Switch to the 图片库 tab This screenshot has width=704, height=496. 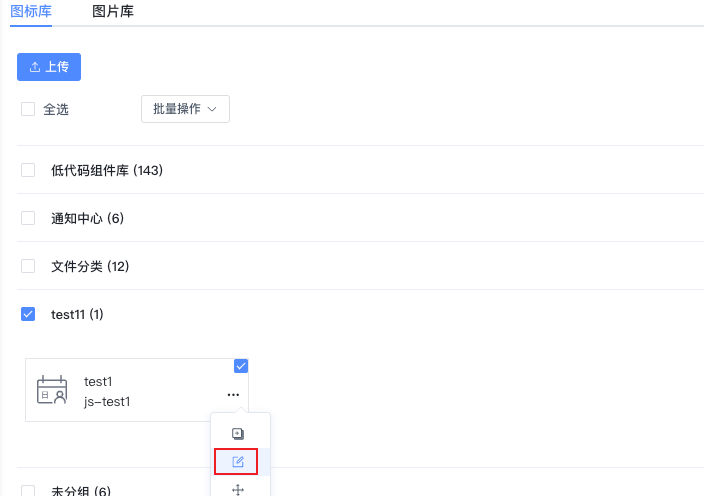113,11
